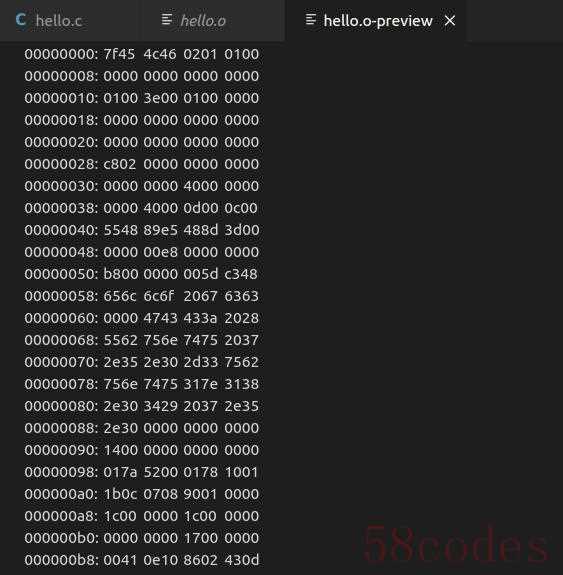Click 430d at end of last line

pos(242,560)
